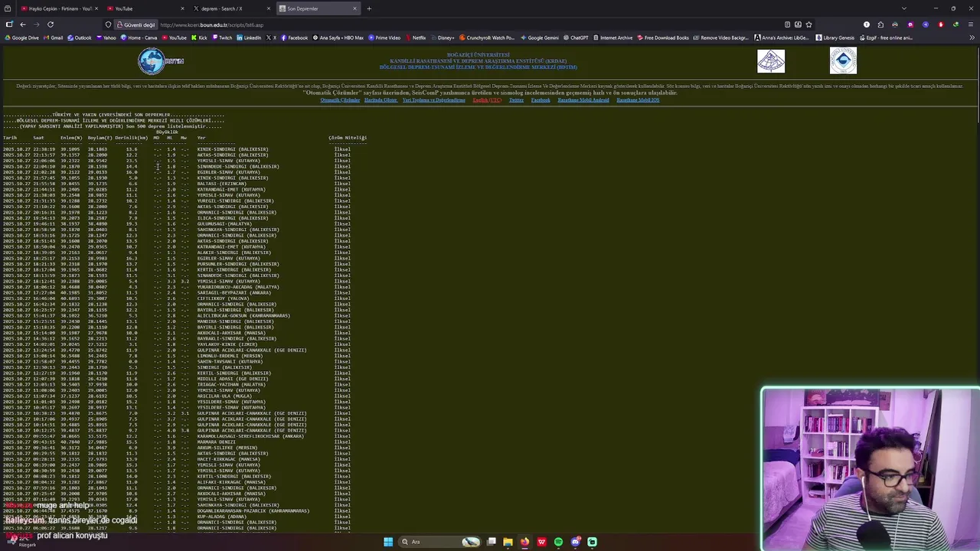980x551 pixels.
Task: Click the save-to-pocket download icon in address bar
Action: (x=799, y=24)
